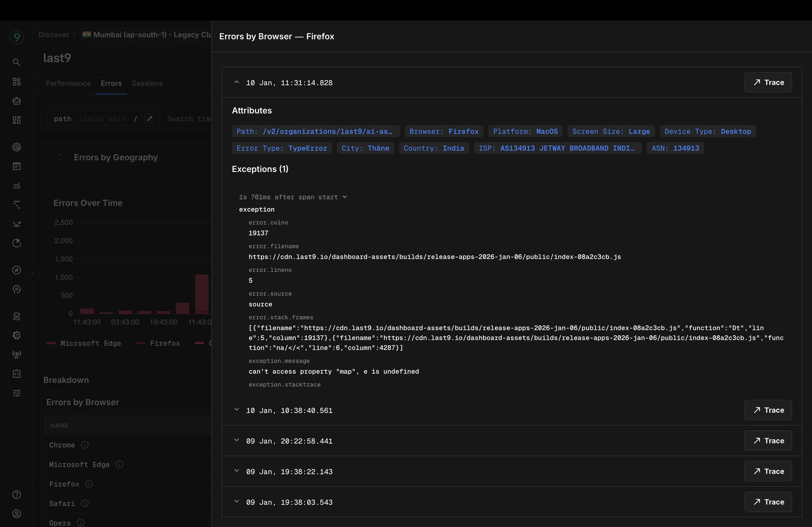Click the pencil edit icon on path filter
Image resolution: width=812 pixels, height=527 pixels.
point(150,119)
